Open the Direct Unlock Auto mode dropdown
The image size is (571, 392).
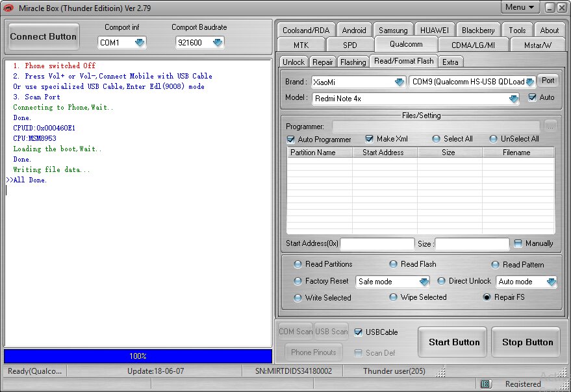coord(552,282)
